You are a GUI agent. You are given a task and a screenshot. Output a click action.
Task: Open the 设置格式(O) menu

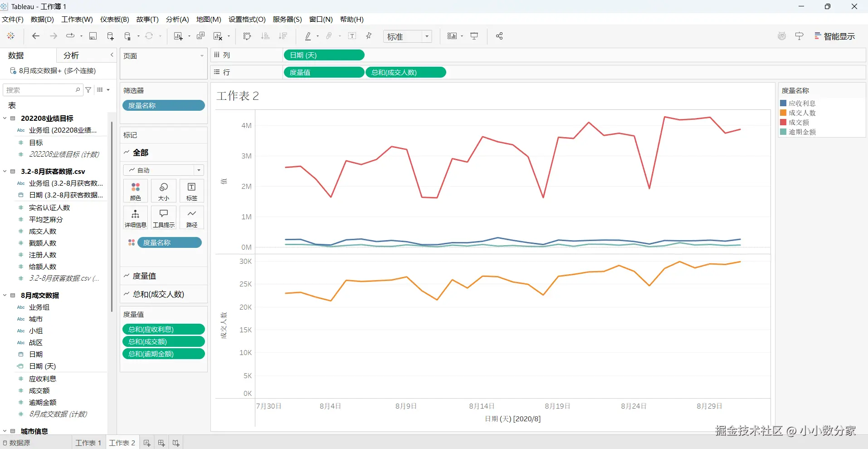point(247,20)
